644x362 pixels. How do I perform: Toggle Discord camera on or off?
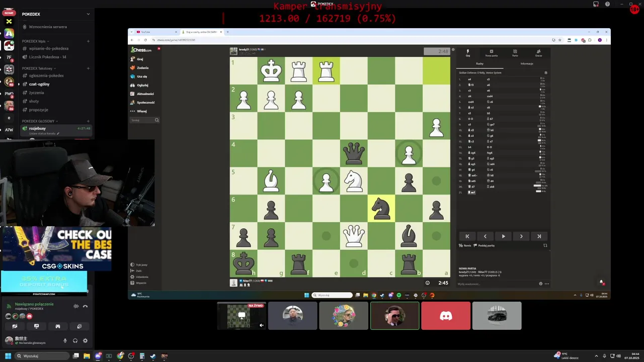pos(15,326)
